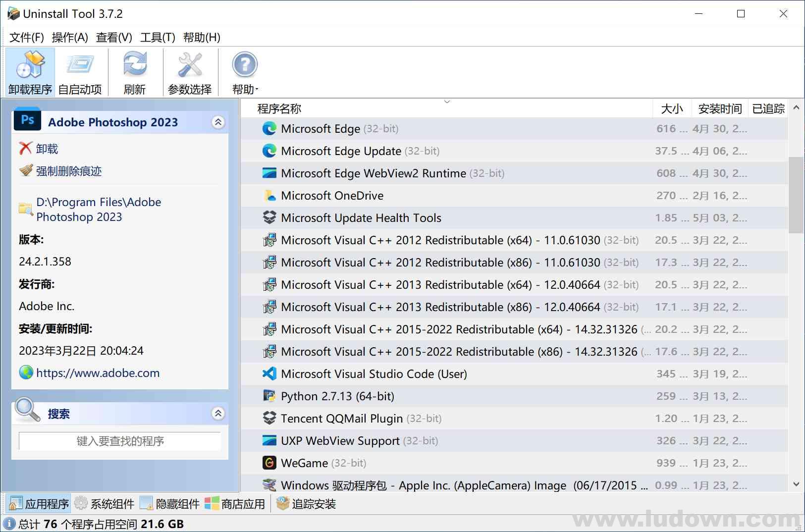Click the Microsoft Edge row icon
The image size is (805, 532).
(269, 129)
